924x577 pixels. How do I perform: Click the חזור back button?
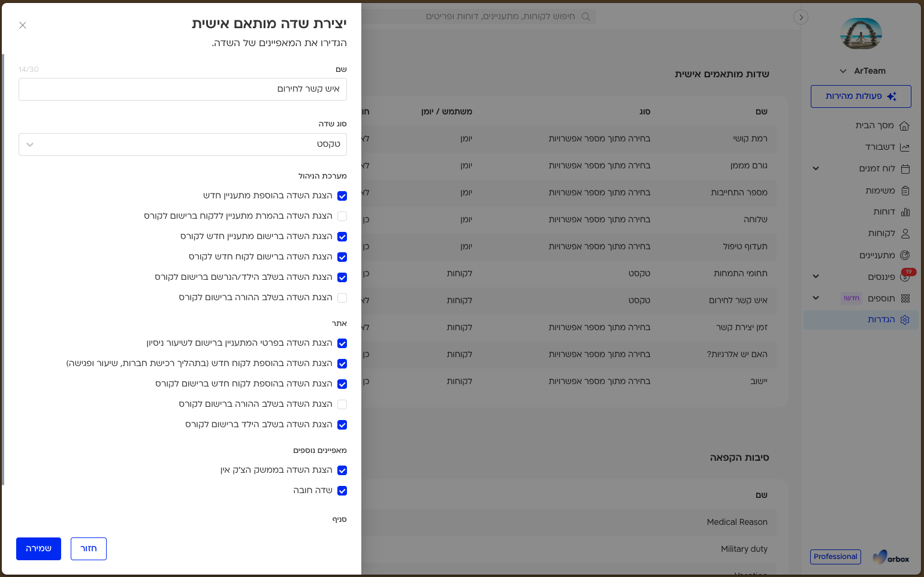(x=89, y=549)
